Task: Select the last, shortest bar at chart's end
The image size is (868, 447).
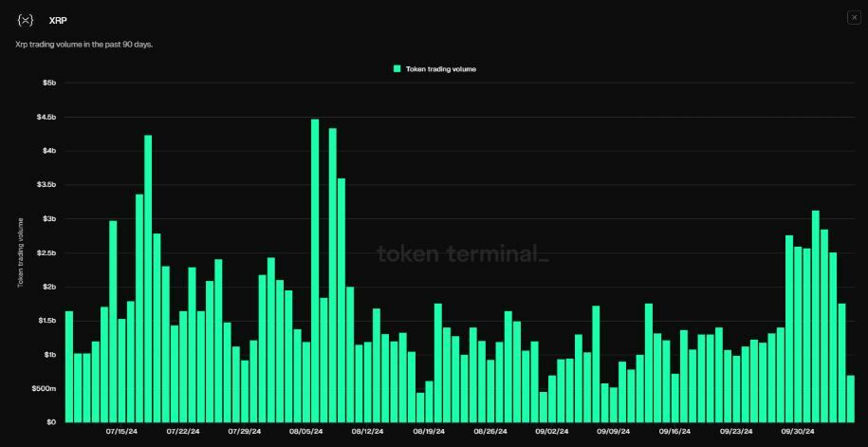Action: pyautogui.click(x=850, y=399)
